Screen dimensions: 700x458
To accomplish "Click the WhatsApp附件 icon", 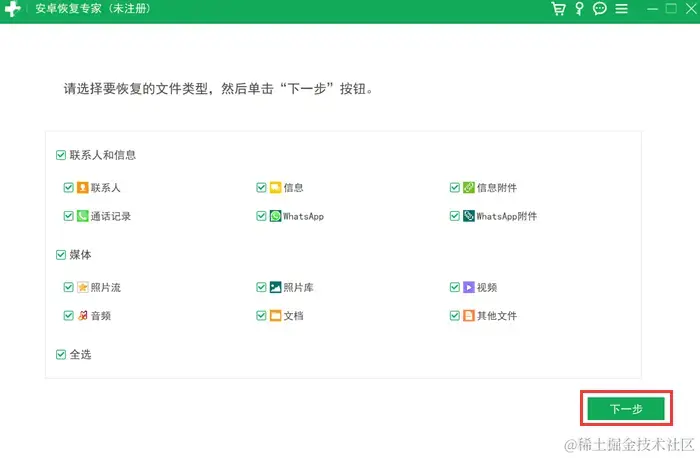I will pos(468,216).
